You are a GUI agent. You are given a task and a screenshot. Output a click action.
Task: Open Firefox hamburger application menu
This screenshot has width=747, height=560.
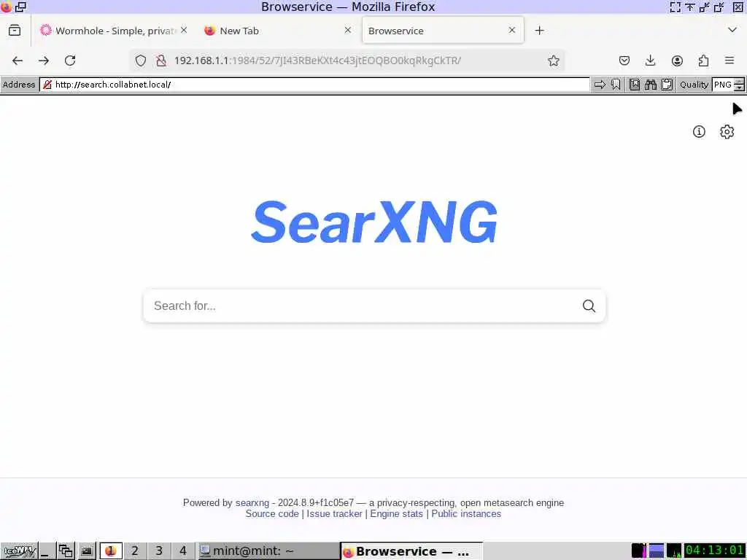729,61
